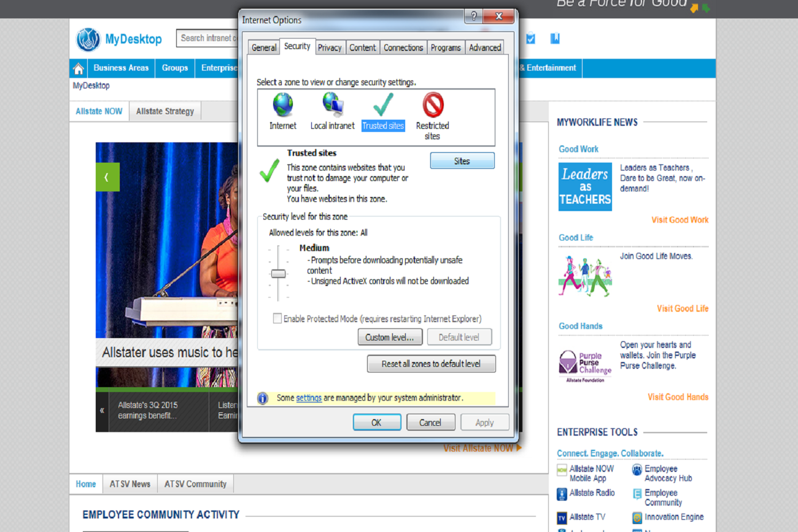This screenshot has height=532, width=798.
Task: Click the Custom level button
Action: [390, 337]
